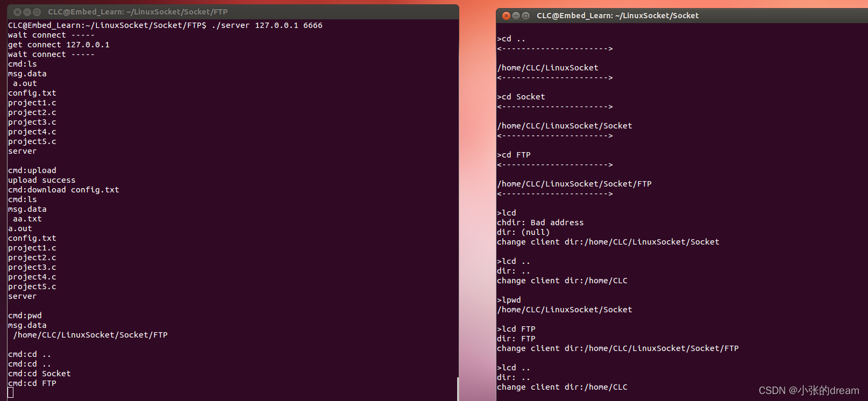Click the '>cd FTP' command in client terminal

[x=514, y=155]
